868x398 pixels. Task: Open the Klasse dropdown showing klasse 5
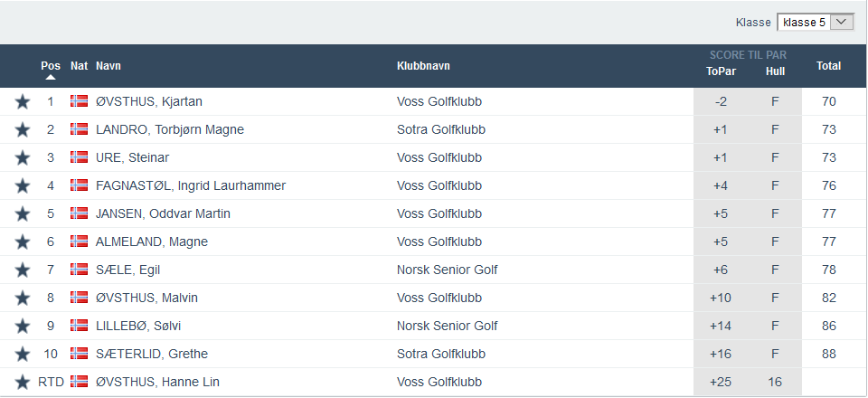click(x=815, y=22)
